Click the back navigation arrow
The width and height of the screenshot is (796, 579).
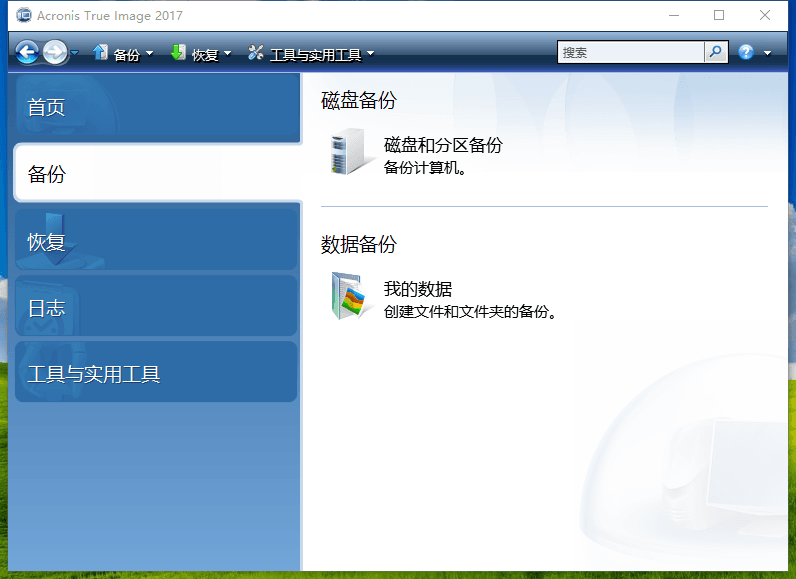click(27, 52)
